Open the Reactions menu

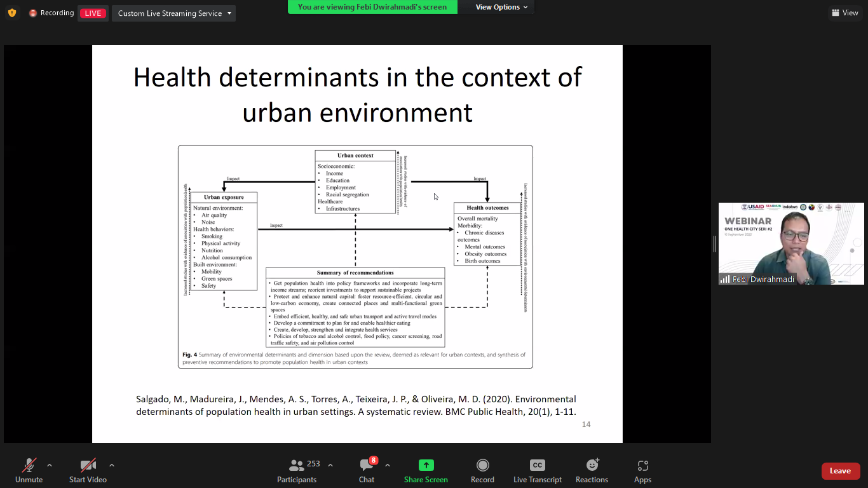(592, 471)
